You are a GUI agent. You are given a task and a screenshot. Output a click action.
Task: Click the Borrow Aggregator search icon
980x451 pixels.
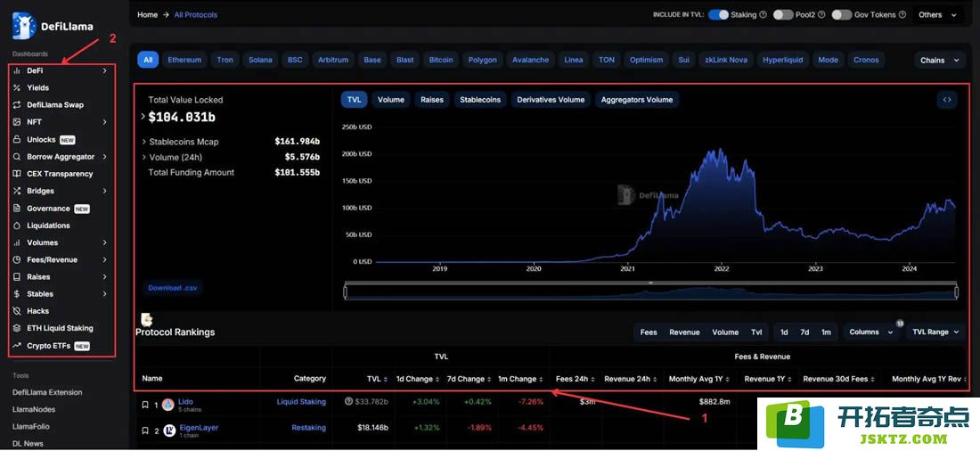(17, 156)
